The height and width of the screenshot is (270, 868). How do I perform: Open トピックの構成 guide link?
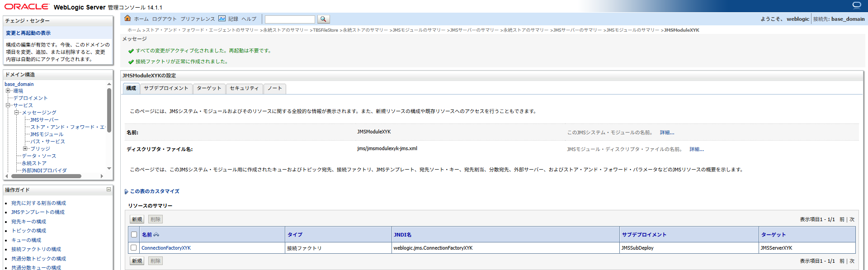click(28, 231)
